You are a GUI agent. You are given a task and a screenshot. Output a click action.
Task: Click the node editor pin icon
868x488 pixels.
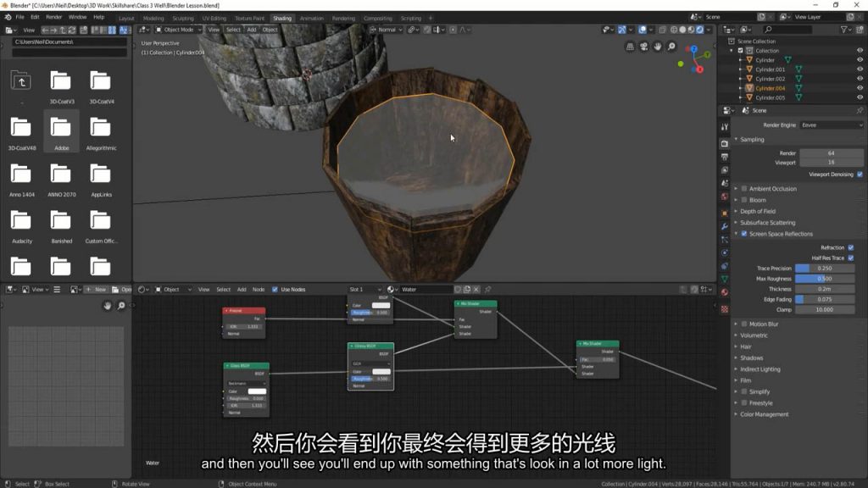pos(488,290)
